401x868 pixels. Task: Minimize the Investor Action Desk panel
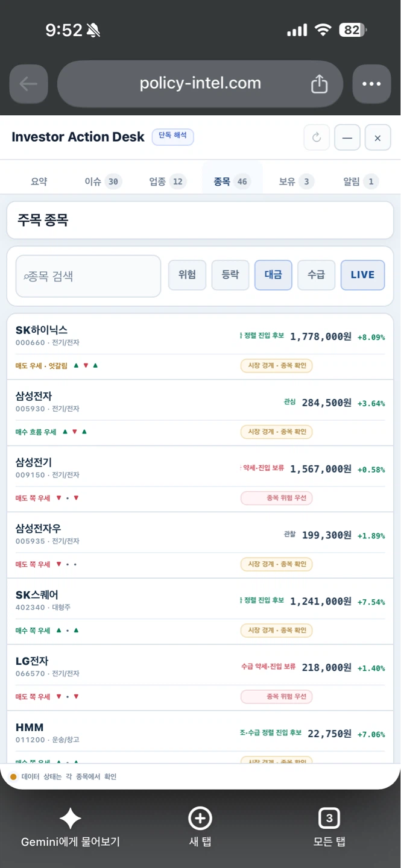pos(347,137)
